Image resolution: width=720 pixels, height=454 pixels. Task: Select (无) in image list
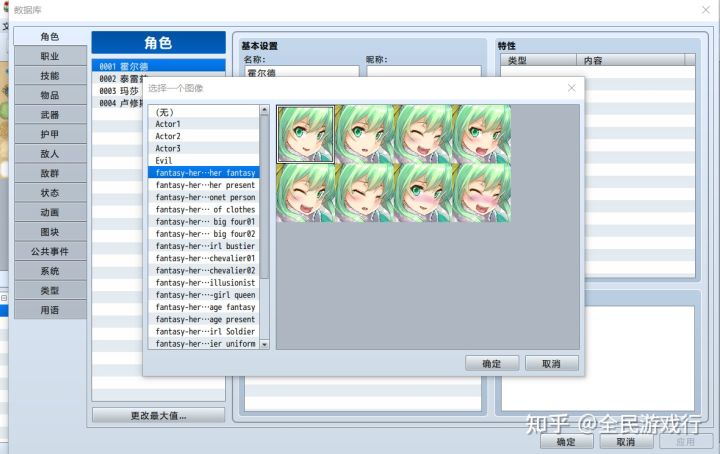(x=204, y=112)
